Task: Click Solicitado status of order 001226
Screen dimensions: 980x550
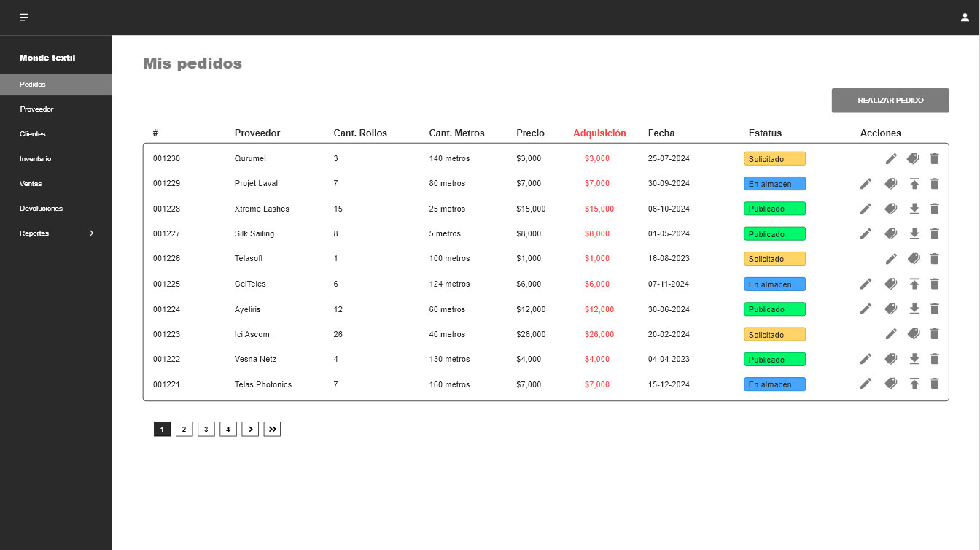Action: (x=774, y=259)
